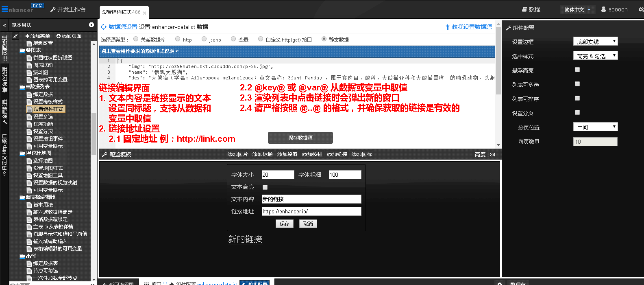Click the 链接地址 input field
Image resolution: width=644 pixels, height=285 pixels.
pyautogui.click(x=311, y=211)
